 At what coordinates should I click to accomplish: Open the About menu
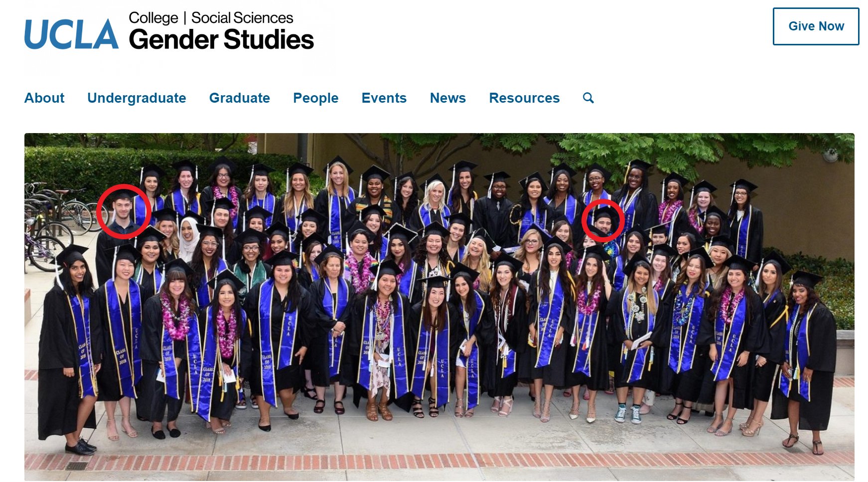click(x=44, y=98)
